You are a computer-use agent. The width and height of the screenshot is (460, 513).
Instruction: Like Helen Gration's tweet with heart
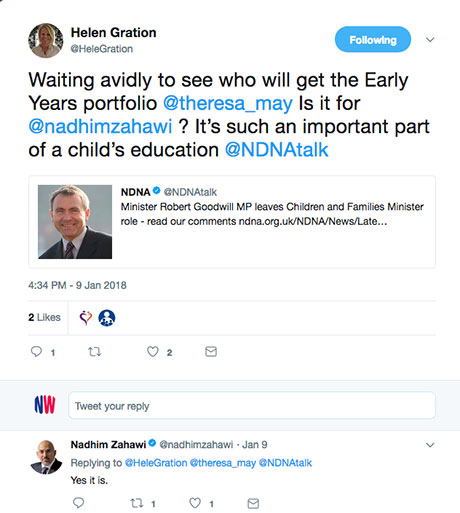click(153, 352)
